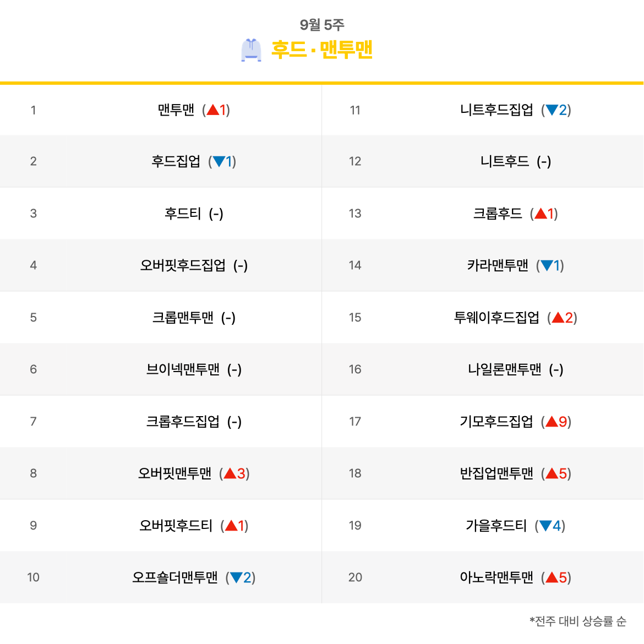This screenshot has height=644, width=644.
Task: Click the hoodie icon beside the title
Action: click(251, 50)
